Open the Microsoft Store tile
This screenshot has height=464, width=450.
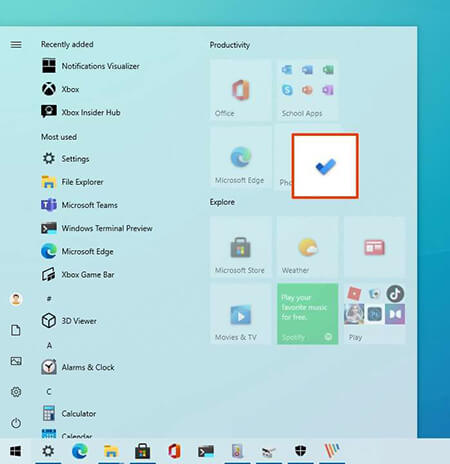click(x=241, y=247)
